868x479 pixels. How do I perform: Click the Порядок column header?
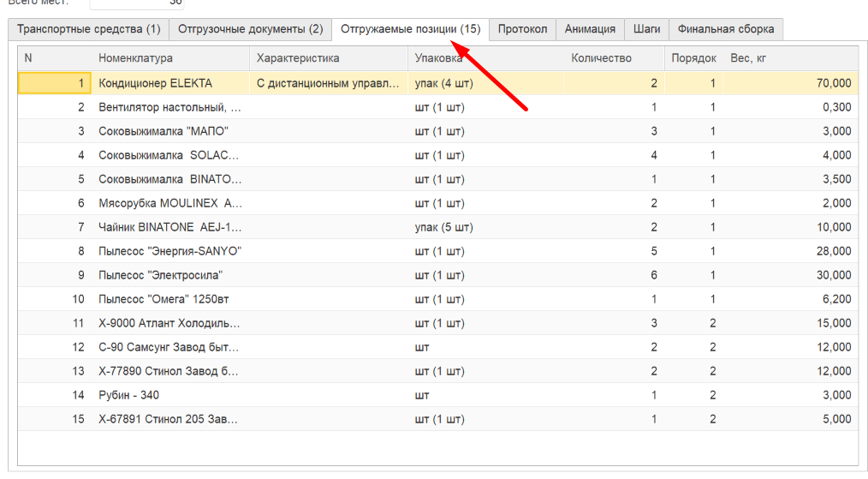693,58
